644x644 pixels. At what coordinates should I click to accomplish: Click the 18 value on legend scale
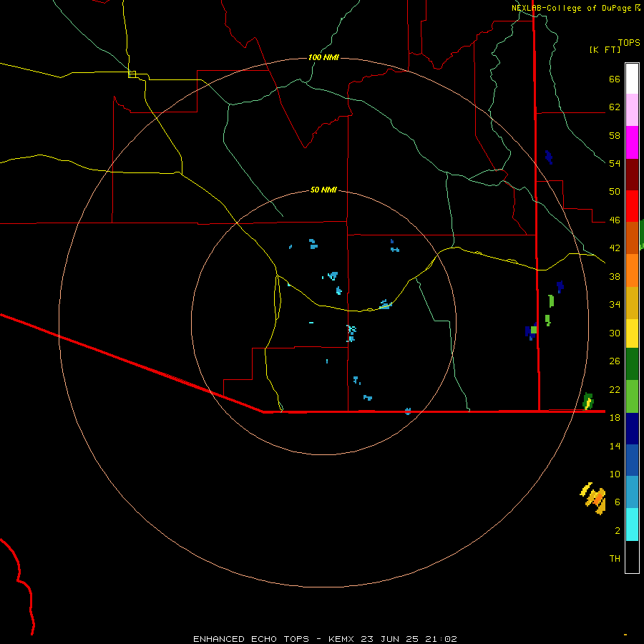point(615,418)
